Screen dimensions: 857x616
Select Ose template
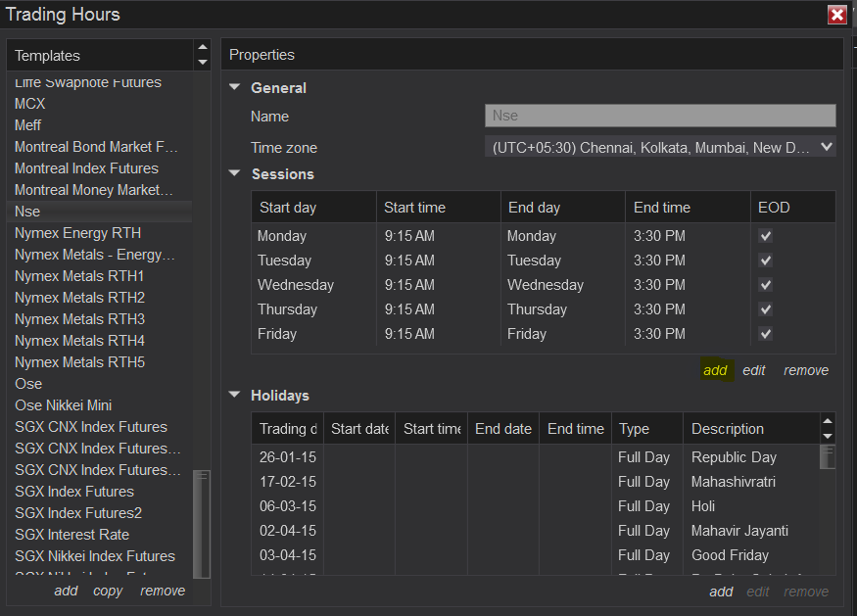pyautogui.click(x=100, y=384)
